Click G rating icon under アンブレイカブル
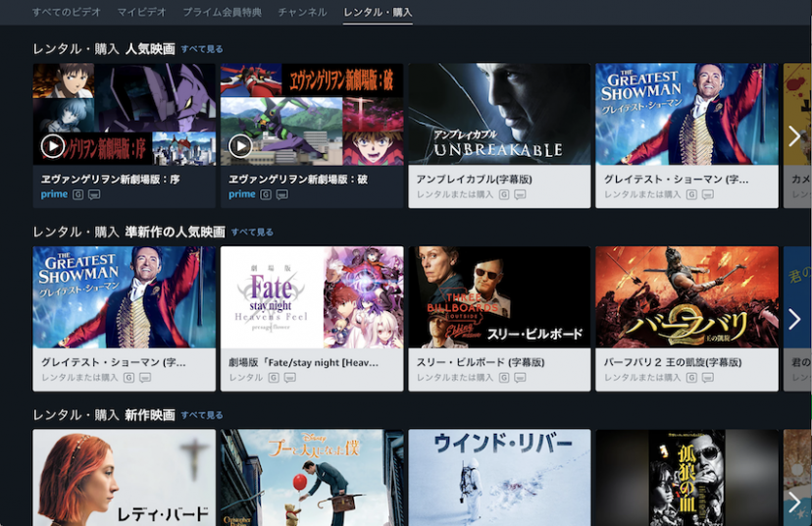This screenshot has height=526, width=812. click(x=504, y=195)
